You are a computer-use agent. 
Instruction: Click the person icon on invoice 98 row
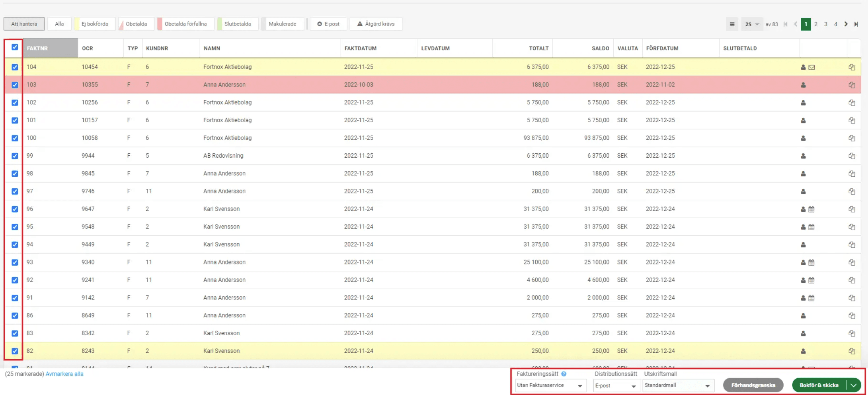[x=803, y=174]
